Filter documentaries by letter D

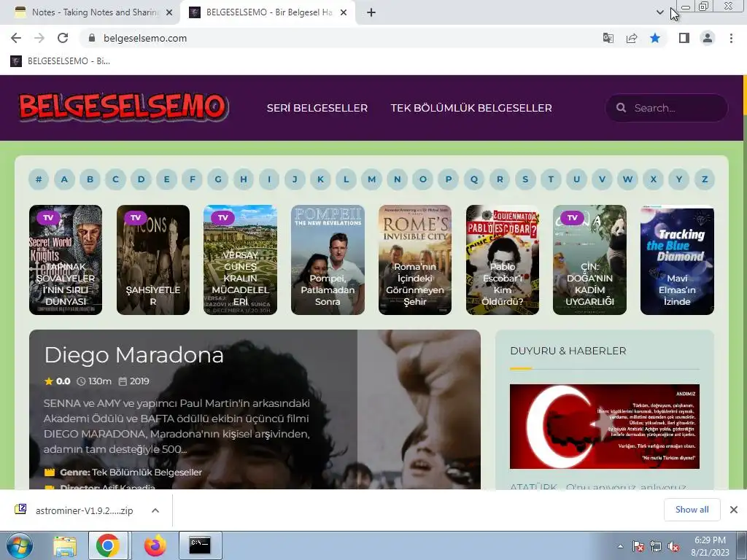click(141, 179)
